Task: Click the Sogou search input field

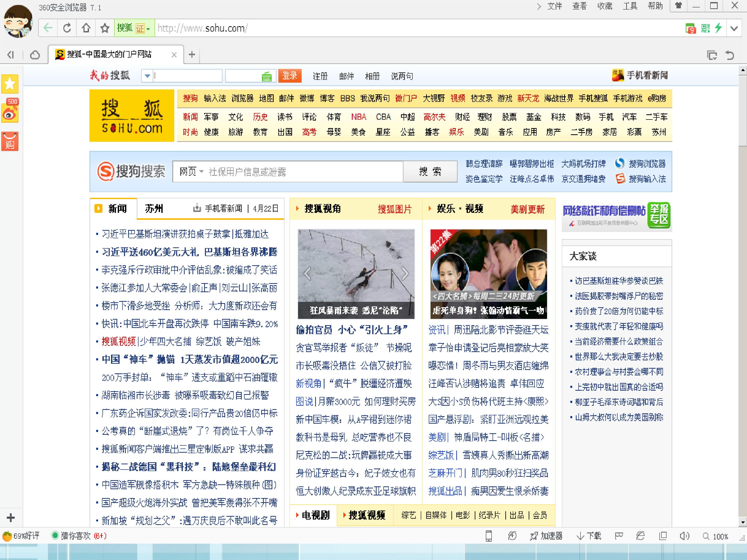Action: pos(304,171)
